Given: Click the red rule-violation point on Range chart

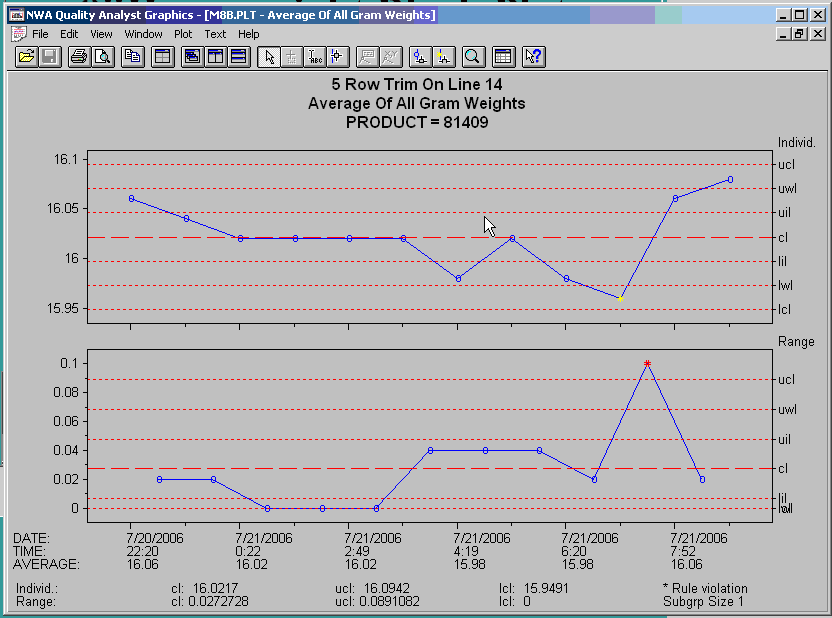Looking at the screenshot, I should (x=648, y=364).
